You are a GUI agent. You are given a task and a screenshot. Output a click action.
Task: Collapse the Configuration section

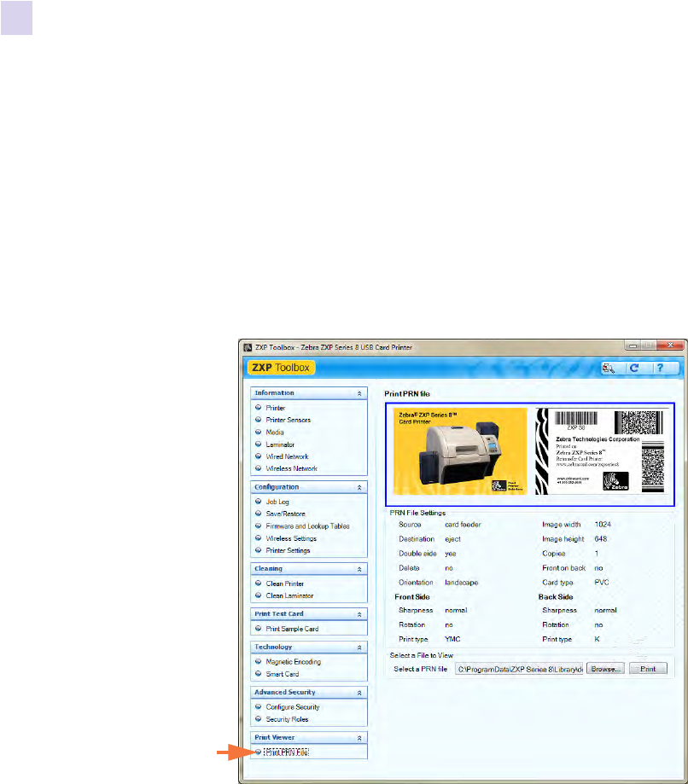pyautogui.click(x=359, y=487)
